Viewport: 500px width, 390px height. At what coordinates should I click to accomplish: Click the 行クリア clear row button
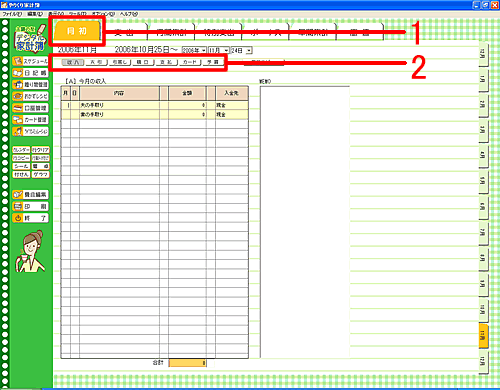[41, 150]
